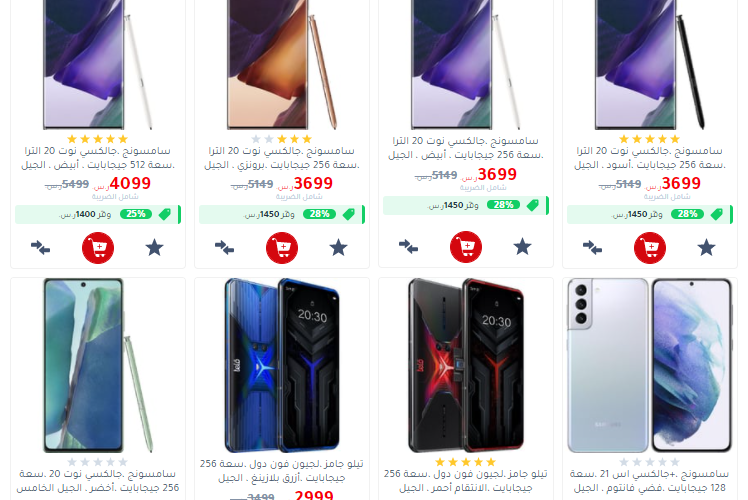This screenshot has height=500, width=748.
Task: Click star rating of green Galaxy Note 20
Action: coord(98,462)
